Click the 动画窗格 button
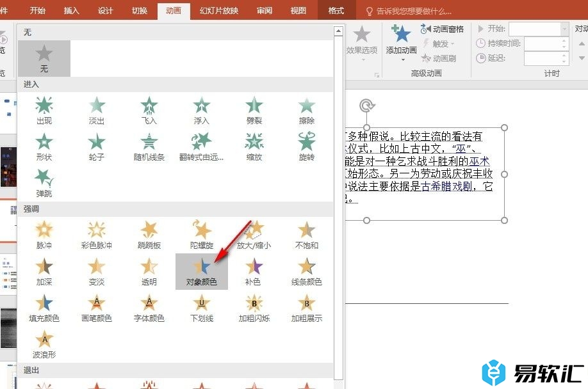Screen dimensions: 588x389 click(442, 29)
